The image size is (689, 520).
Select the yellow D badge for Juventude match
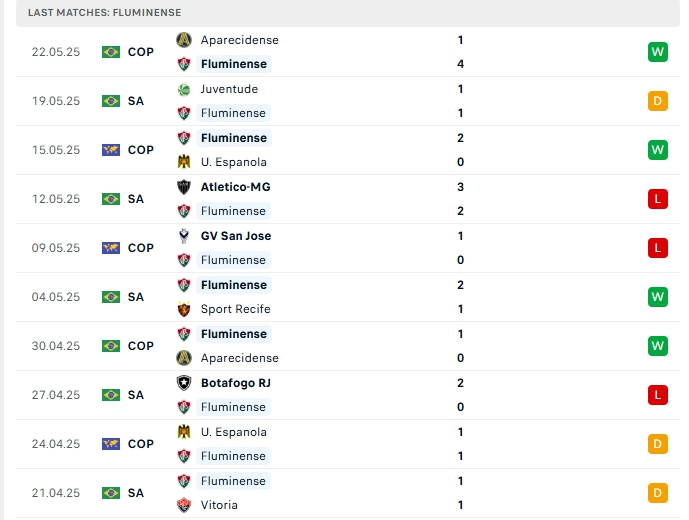pos(657,101)
